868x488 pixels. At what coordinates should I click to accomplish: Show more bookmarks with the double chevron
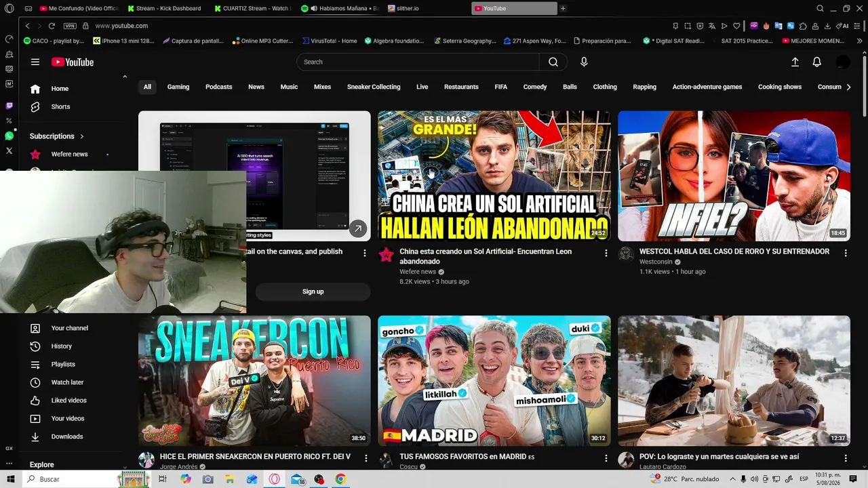860,41
